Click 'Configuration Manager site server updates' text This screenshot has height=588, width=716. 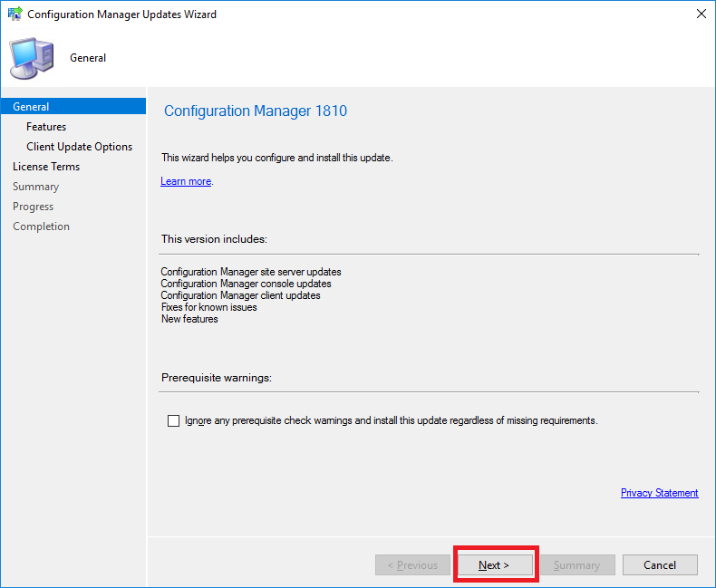click(251, 272)
